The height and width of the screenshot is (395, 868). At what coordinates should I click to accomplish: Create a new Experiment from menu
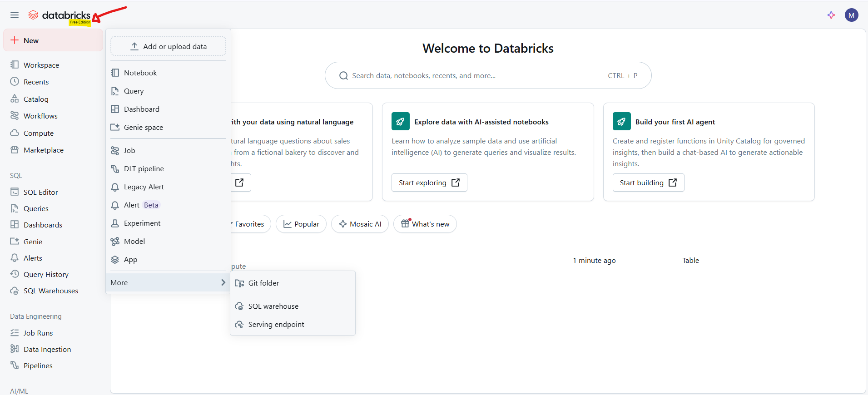click(168, 223)
